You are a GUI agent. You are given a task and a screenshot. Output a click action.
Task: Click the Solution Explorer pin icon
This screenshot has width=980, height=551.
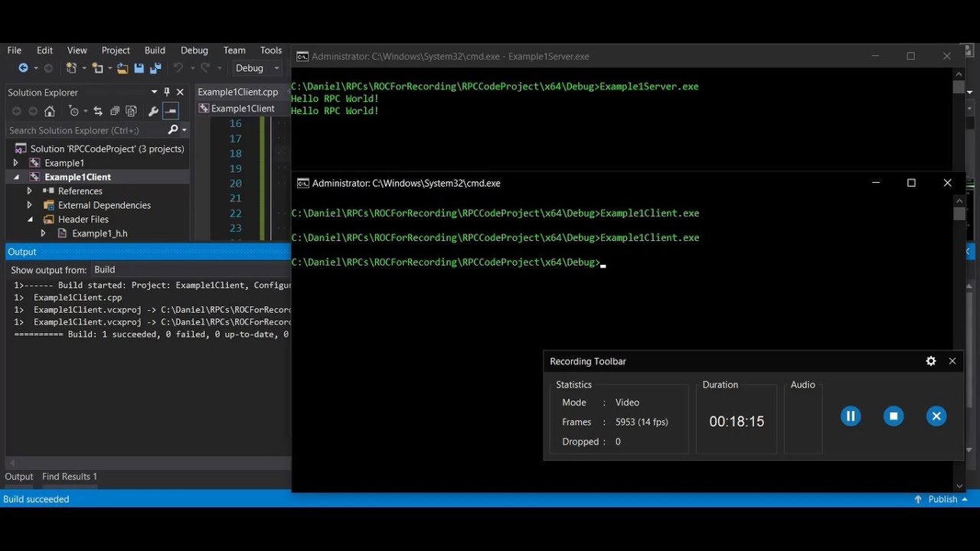point(167,92)
